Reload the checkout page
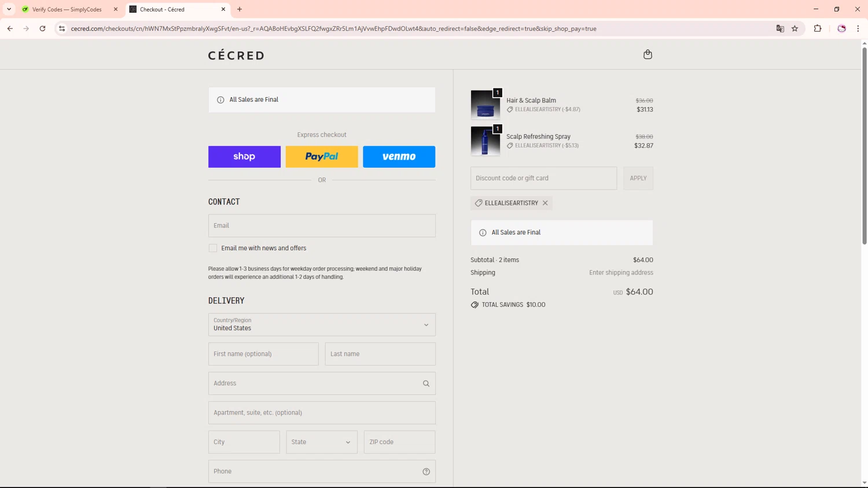868x488 pixels. pyautogui.click(x=42, y=28)
